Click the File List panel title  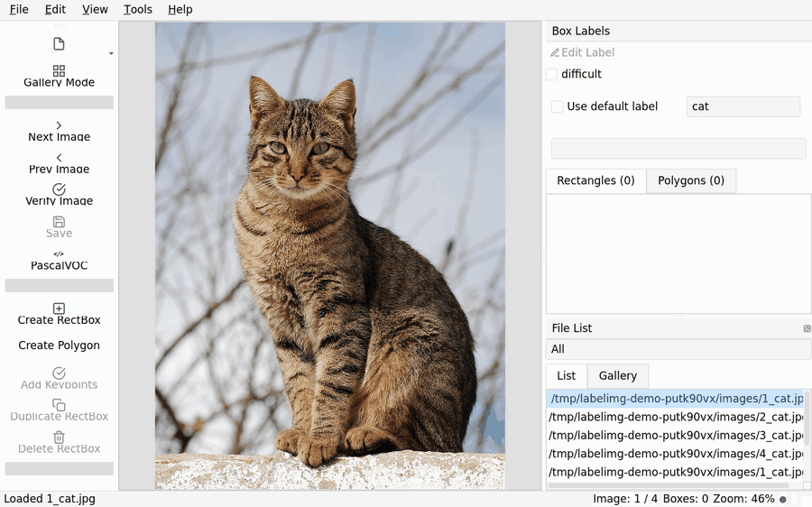tap(572, 328)
